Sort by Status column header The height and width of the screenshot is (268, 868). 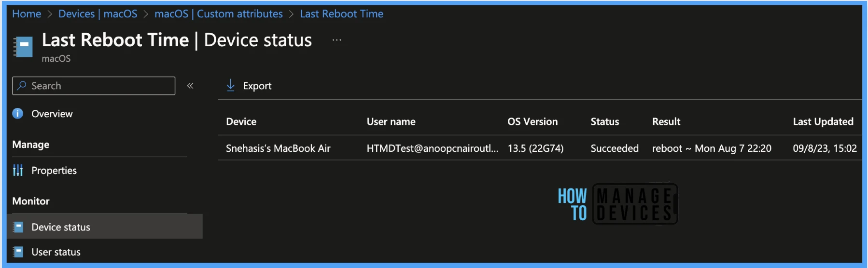(605, 121)
